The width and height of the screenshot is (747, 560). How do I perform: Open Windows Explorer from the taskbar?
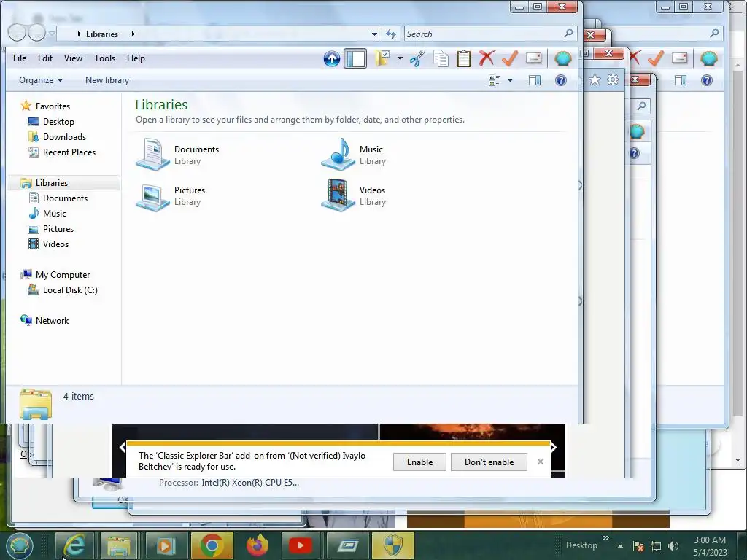(x=119, y=545)
